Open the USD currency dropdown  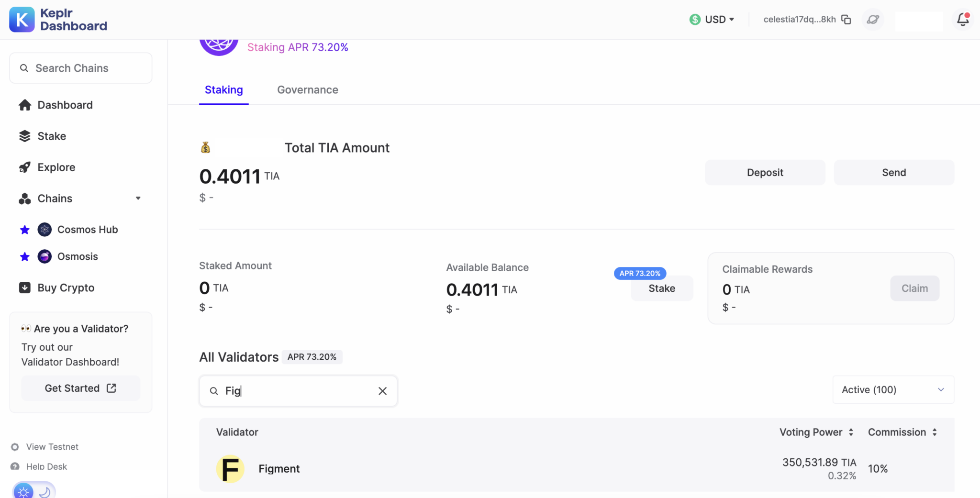[x=713, y=19]
